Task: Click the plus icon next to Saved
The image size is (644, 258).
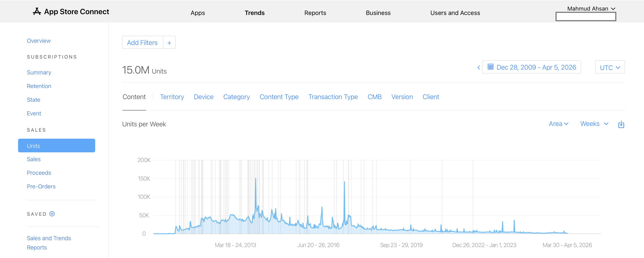Action: [52, 214]
